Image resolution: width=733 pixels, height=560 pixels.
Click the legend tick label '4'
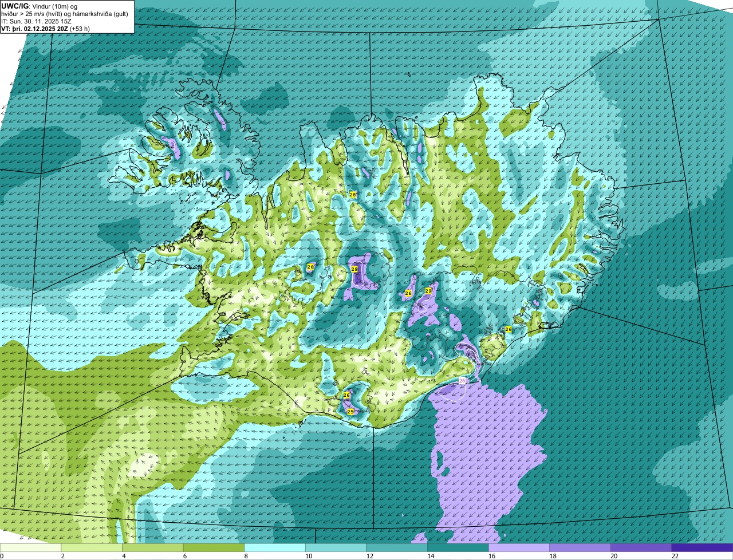(124, 556)
